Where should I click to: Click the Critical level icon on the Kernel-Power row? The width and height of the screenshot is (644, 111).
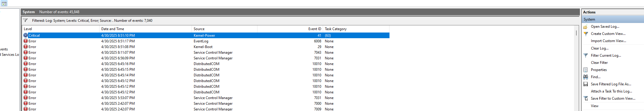tap(26, 35)
